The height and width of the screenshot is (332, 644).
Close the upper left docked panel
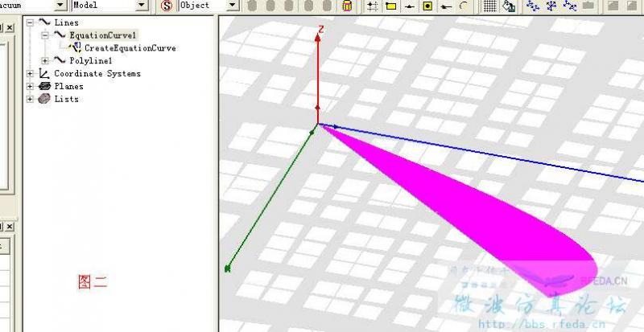[x=9, y=27]
